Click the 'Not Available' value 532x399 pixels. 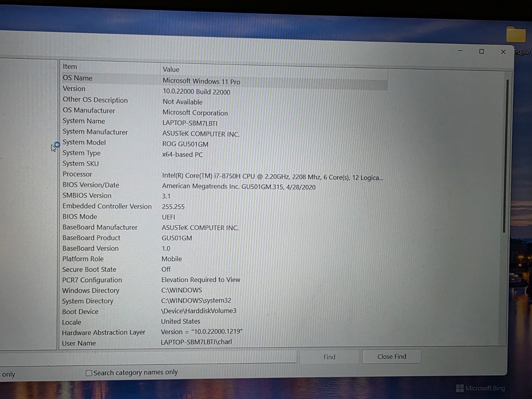[x=183, y=102]
